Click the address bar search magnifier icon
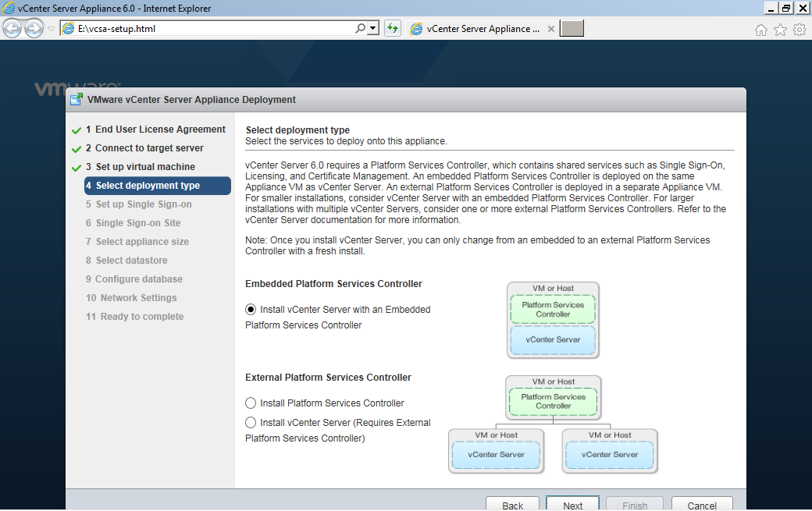Viewport: 812px width, 511px height. [x=360, y=28]
